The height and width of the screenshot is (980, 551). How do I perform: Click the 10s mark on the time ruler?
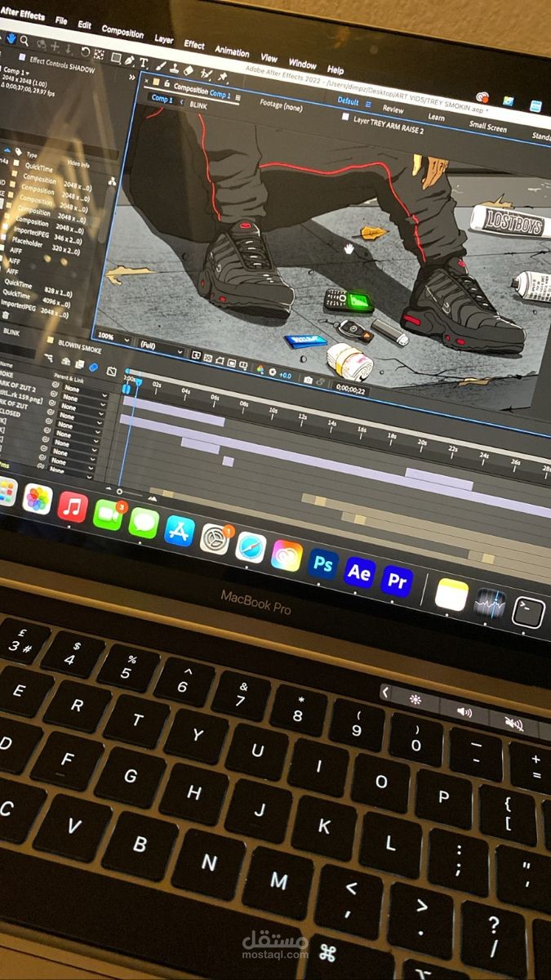point(273,410)
